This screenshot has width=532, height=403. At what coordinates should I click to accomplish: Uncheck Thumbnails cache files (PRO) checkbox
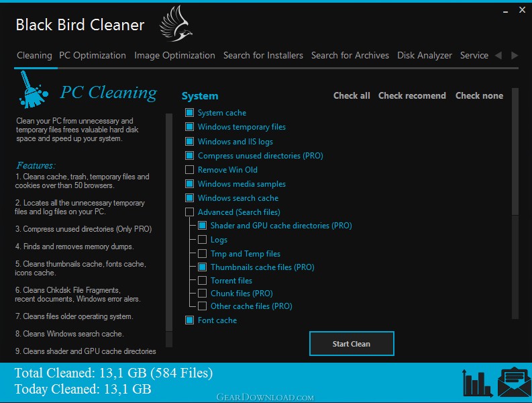(x=202, y=267)
